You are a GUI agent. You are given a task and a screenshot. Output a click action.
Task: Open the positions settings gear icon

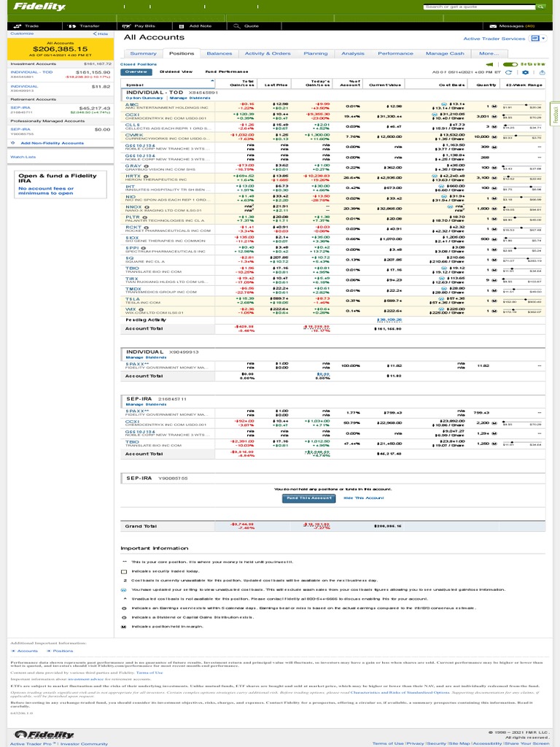coord(525,72)
